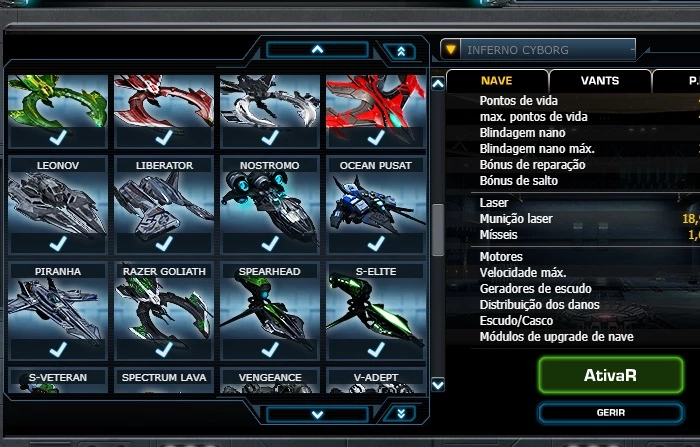The height and width of the screenshot is (447, 700).
Task: Click the single down arrow below ship list
Action: click(317, 414)
